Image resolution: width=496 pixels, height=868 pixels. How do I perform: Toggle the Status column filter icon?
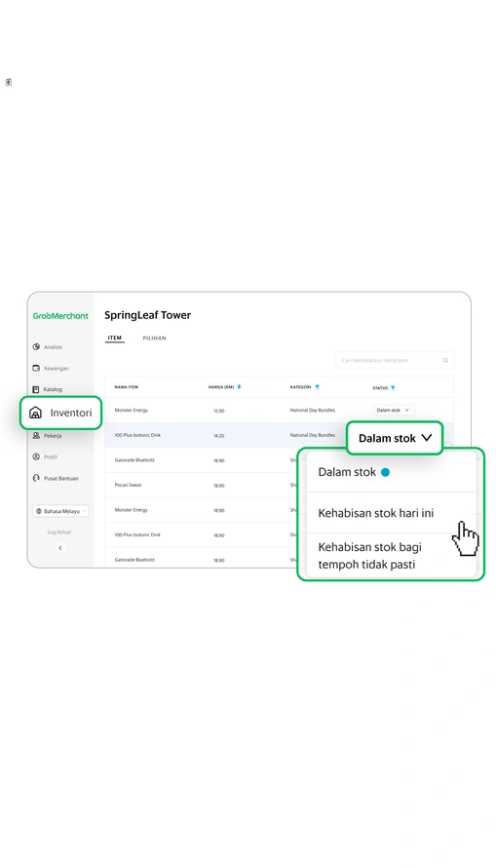click(393, 388)
